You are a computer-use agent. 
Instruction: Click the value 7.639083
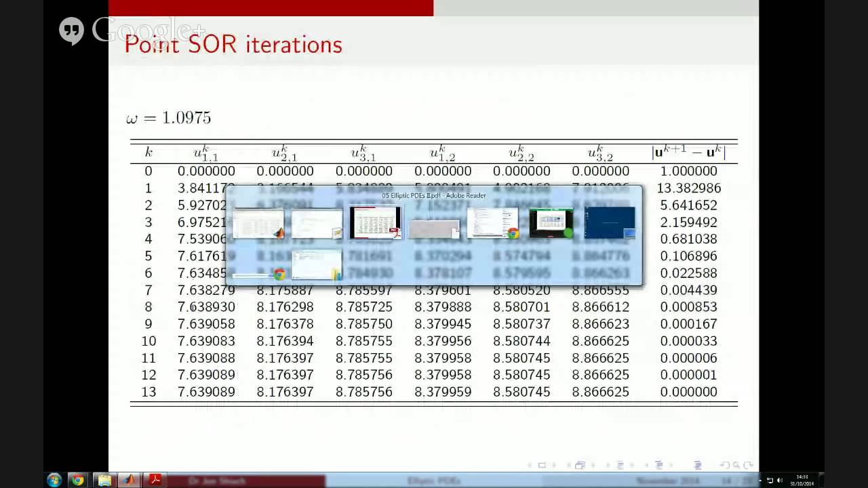206,341
